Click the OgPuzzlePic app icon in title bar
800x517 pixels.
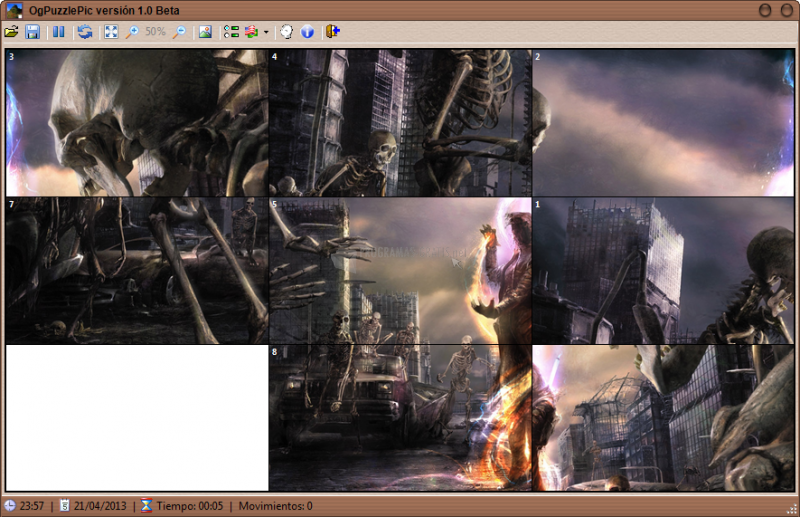(14, 10)
